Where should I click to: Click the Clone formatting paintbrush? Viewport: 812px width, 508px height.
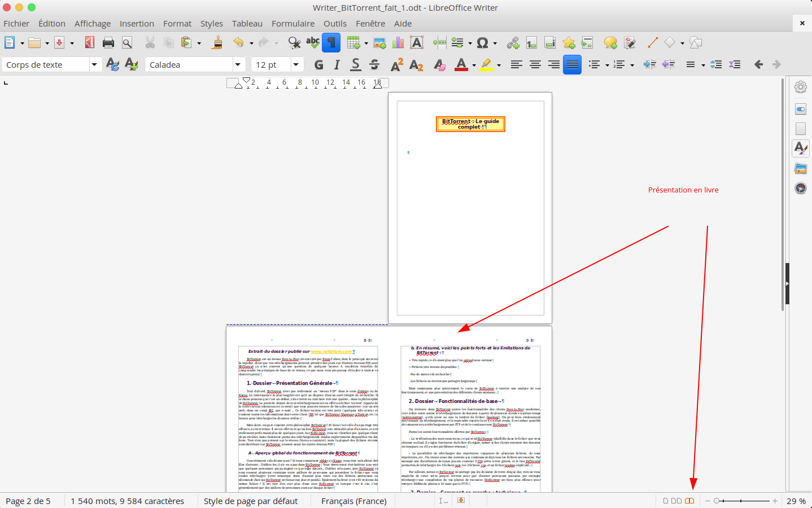pos(217,42)
